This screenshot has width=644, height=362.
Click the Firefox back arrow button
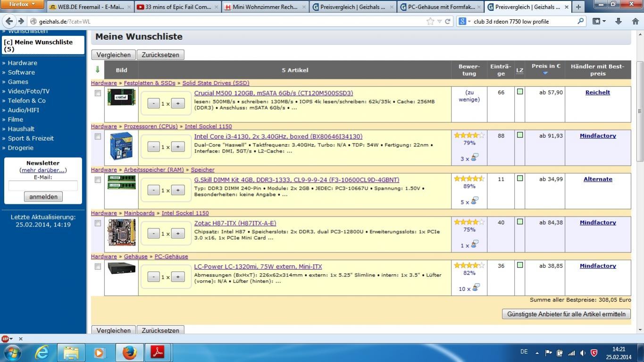coord(9,21)
